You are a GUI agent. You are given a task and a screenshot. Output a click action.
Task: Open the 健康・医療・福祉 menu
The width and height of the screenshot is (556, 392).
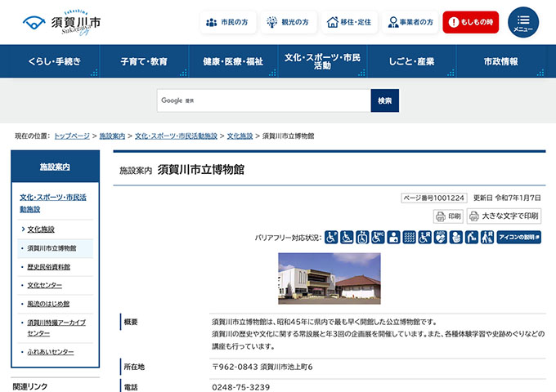click(x=233, y=61)
